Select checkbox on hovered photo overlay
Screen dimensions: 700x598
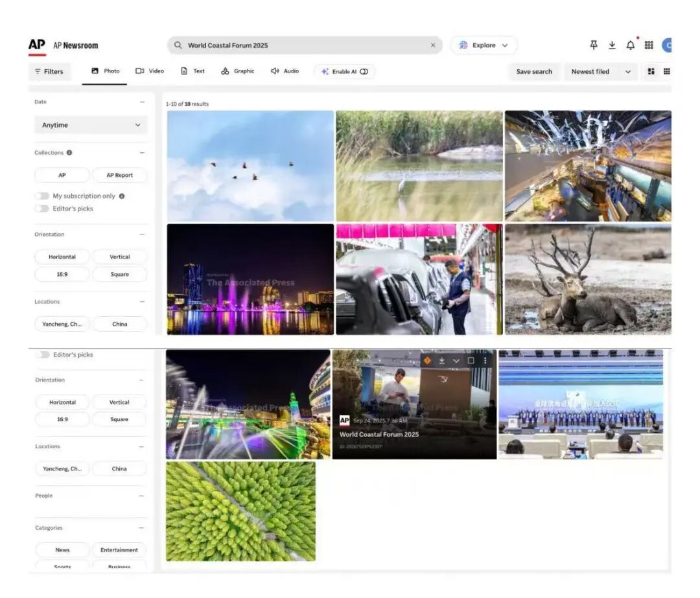(471, 360)
